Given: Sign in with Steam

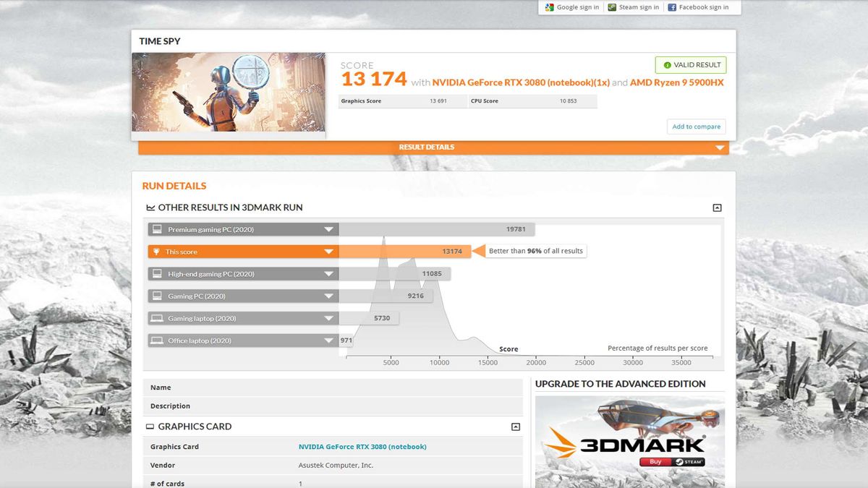Looking at the screenshot, I should [x=633, y=7].
